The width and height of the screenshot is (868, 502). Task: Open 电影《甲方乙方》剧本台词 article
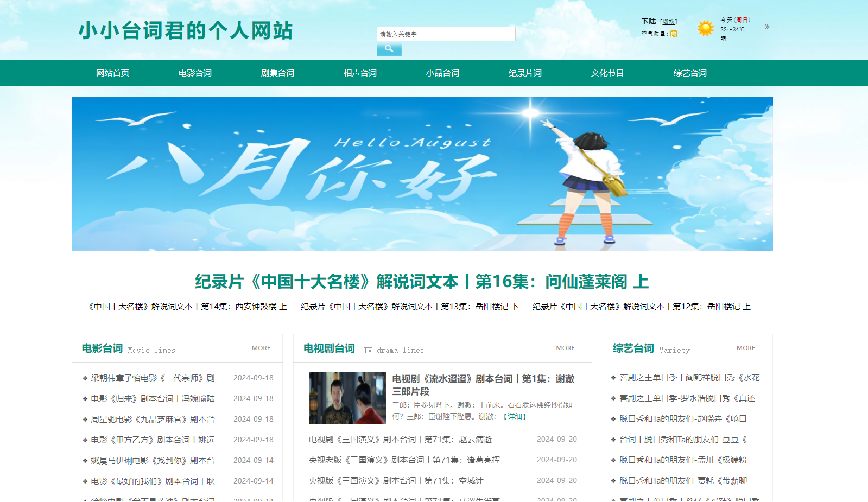153,440
